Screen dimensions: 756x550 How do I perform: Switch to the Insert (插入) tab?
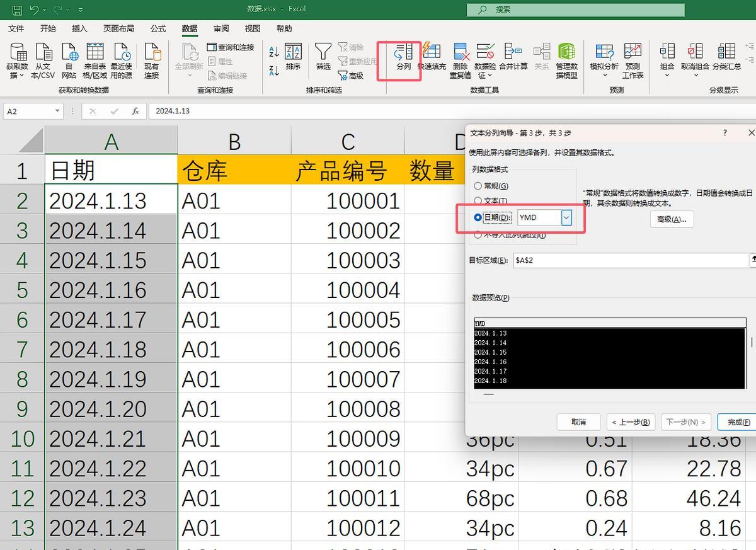79,28
